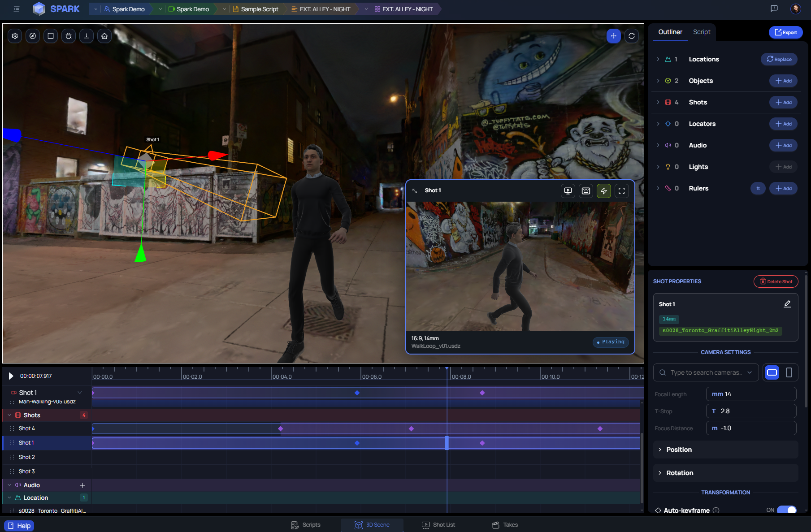Screen dimensions: 811x532
Task: Delete the current shot
Action: (x=776, y=281)
